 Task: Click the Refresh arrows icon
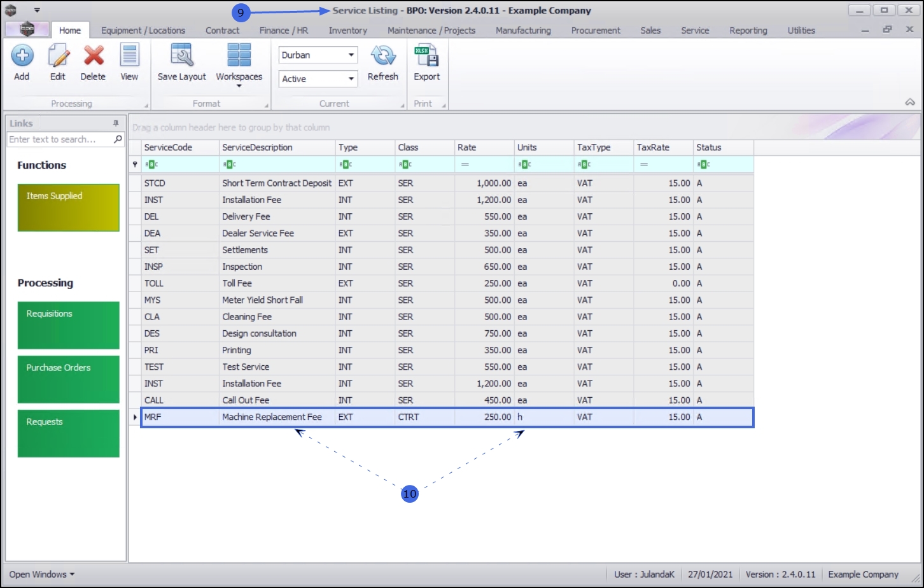click(383, 57)
